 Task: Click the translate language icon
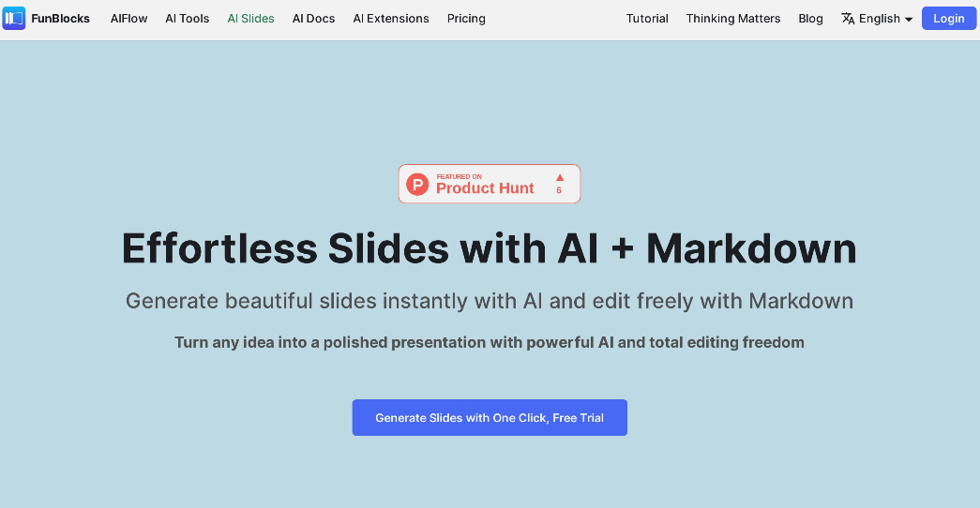(x=848, y=19)
